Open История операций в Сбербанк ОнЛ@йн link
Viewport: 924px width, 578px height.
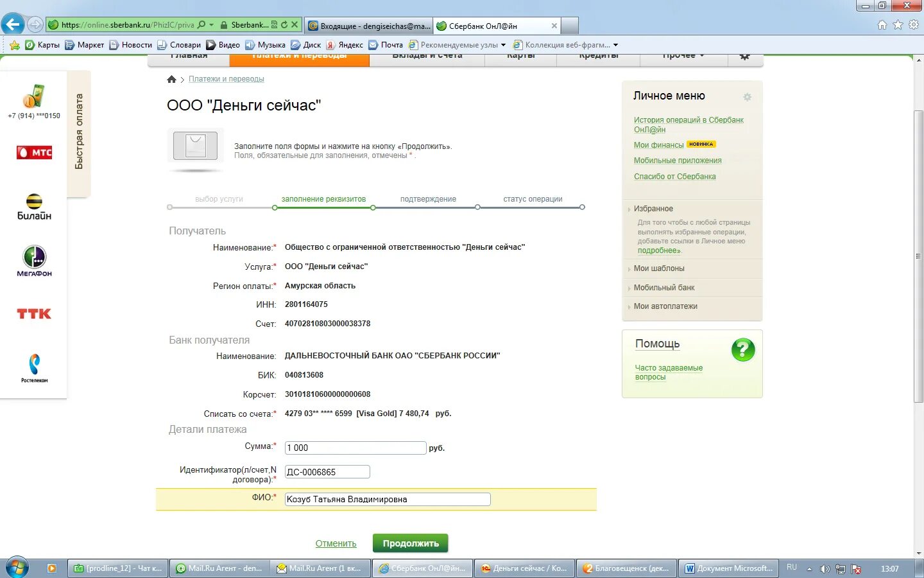(x=689, y=125)
